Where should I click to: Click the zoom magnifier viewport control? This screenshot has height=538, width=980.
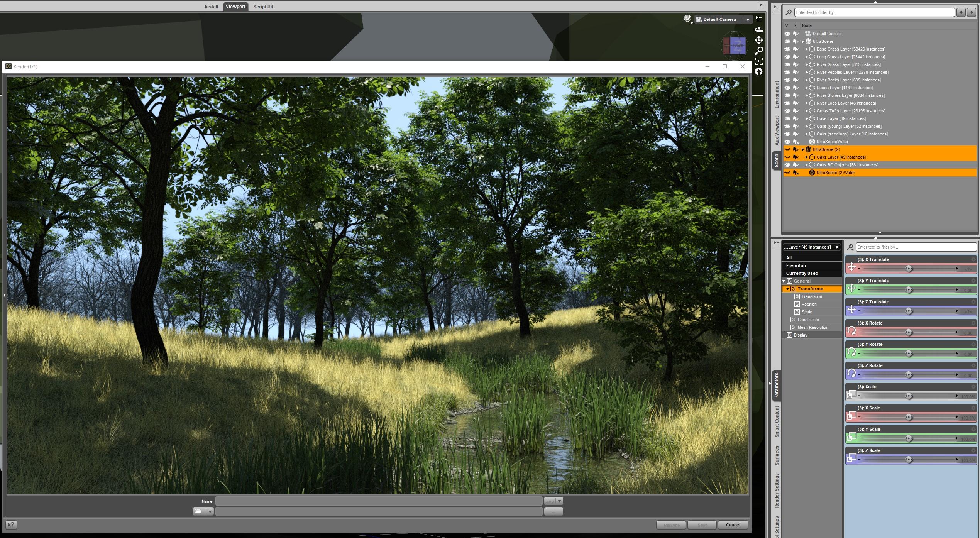[x=758, y=51]
